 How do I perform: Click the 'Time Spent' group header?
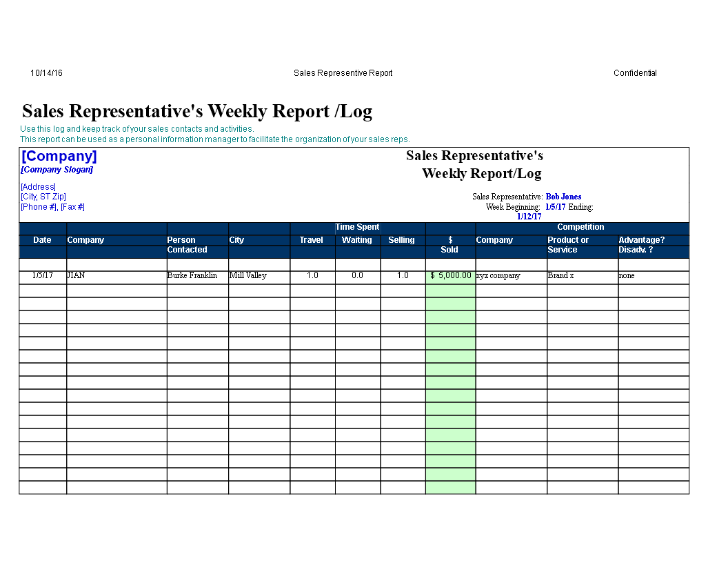click(358, 227)
